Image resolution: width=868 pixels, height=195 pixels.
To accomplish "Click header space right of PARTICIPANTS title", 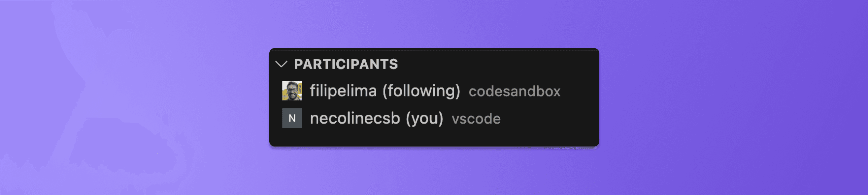I will click(x=499, y=64).
